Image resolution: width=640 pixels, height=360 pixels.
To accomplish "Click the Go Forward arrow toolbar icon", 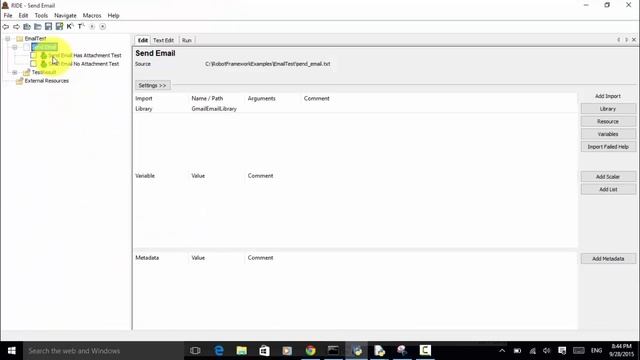I will pos(16,27).
